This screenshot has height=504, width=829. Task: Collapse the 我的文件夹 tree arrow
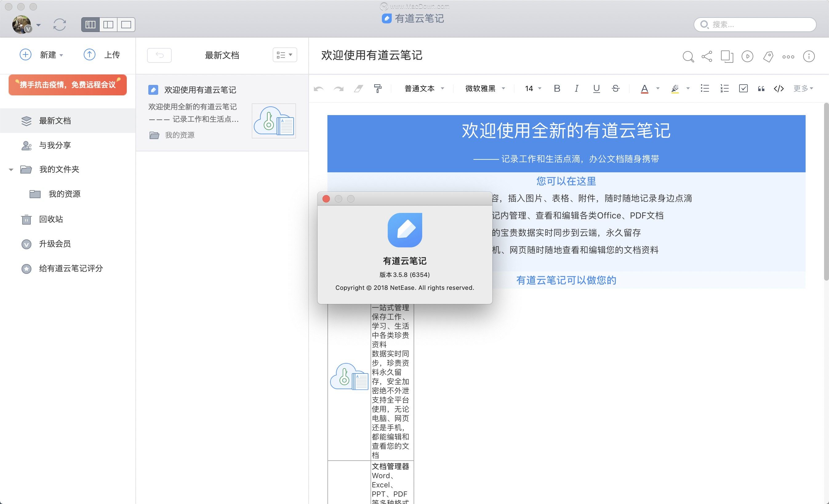[11, 170]
